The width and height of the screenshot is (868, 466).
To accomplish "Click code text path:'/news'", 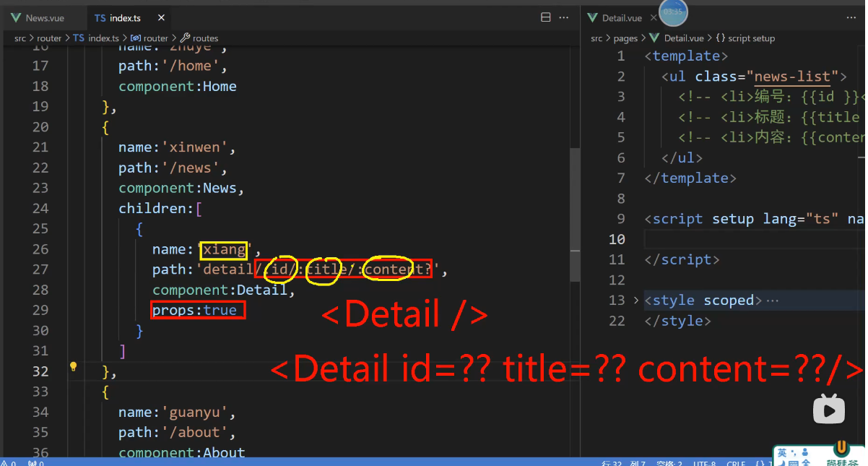I will coord(173,168).
